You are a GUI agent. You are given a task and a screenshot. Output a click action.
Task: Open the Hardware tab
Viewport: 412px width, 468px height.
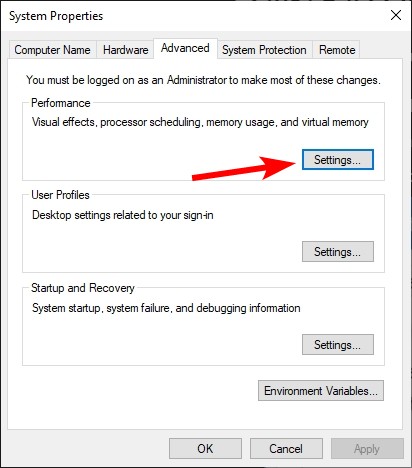pyautogui.click(x=125, y=50)
